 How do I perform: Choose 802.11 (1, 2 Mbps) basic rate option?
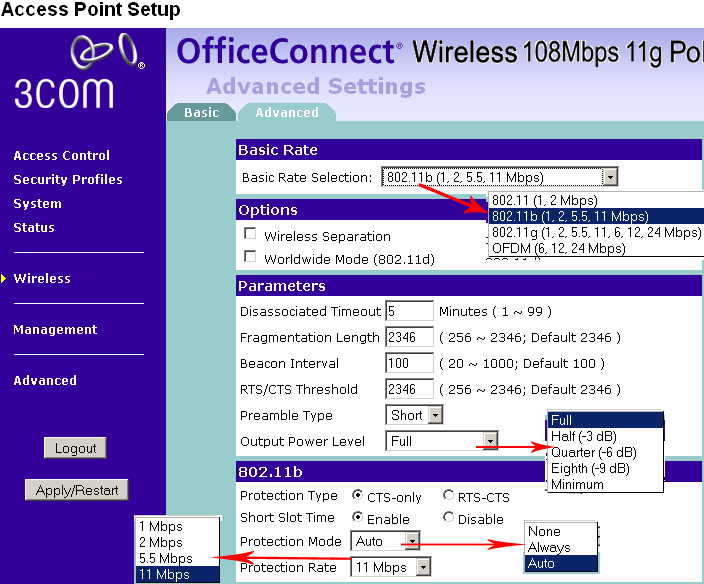pyautogui.click(x=595, y=200)
